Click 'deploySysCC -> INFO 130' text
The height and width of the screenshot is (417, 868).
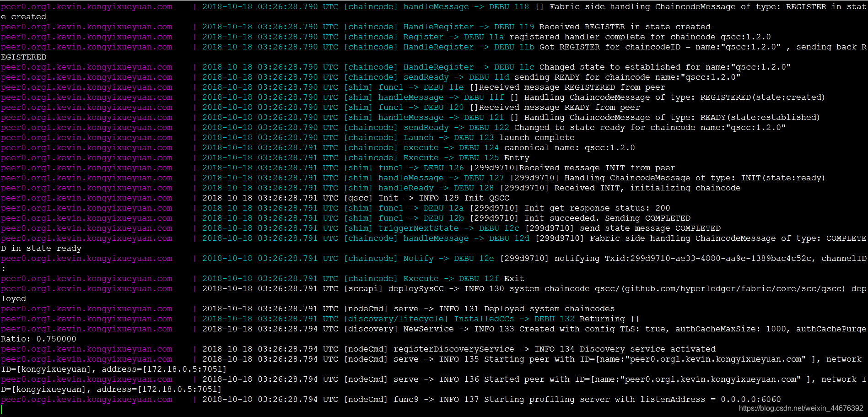tap(446, 289)
